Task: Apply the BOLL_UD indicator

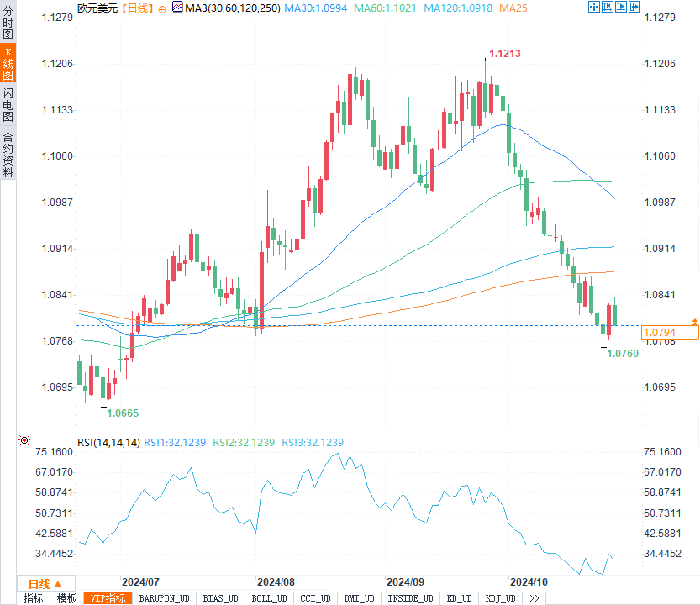Action: [x=268, y=598]
